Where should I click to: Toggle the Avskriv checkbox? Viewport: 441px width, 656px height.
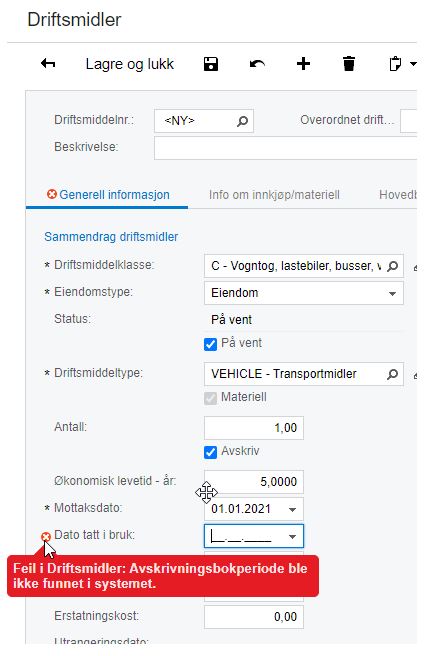210,452
